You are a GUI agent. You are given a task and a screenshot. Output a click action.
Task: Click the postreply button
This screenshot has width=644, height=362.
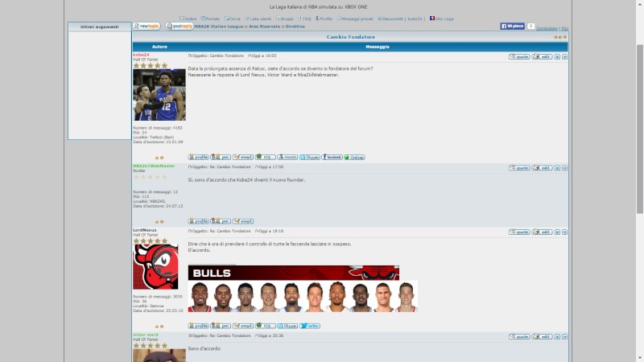point(180,27)
